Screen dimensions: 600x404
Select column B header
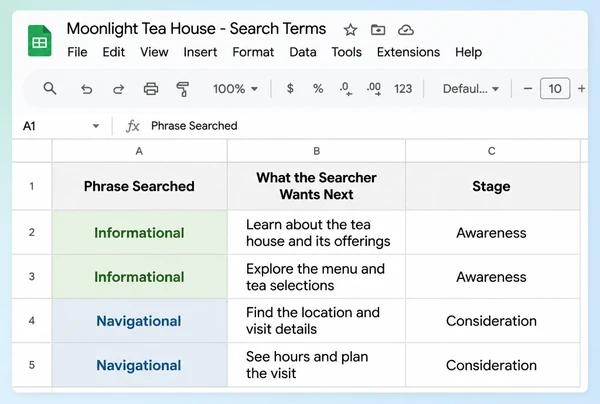click(x=316, y=151)
